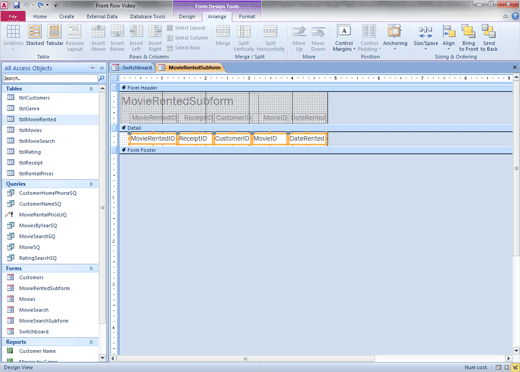Apply Stacked layout to controls
This screenshot has height=372, width=520.
point(35,35)
